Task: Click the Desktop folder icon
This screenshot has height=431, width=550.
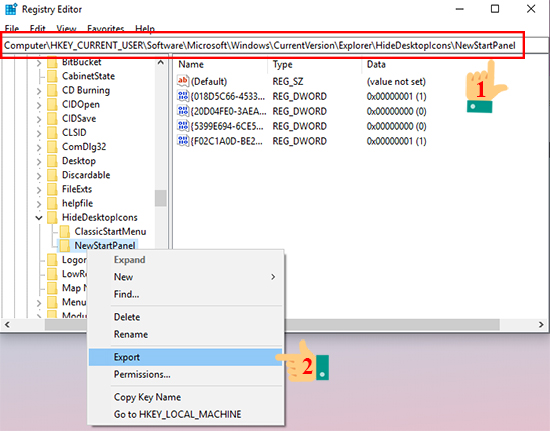Action: [52, 161]
